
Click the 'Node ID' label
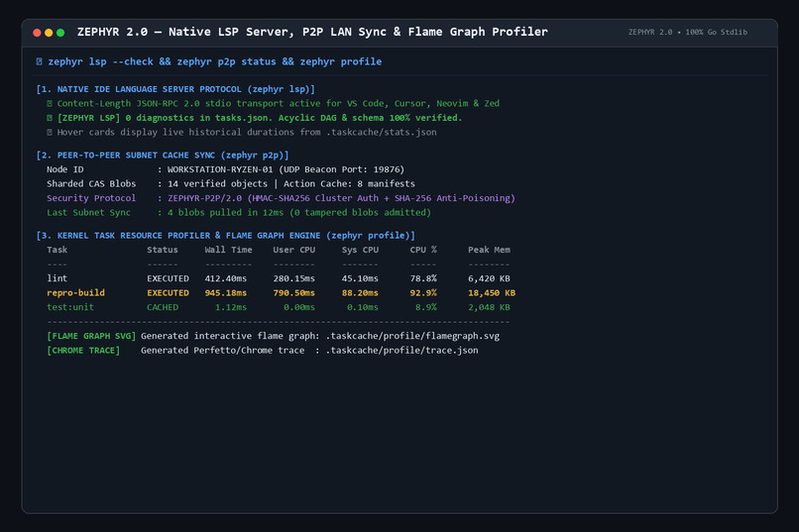pyautogui.click(x=65, y=169)
